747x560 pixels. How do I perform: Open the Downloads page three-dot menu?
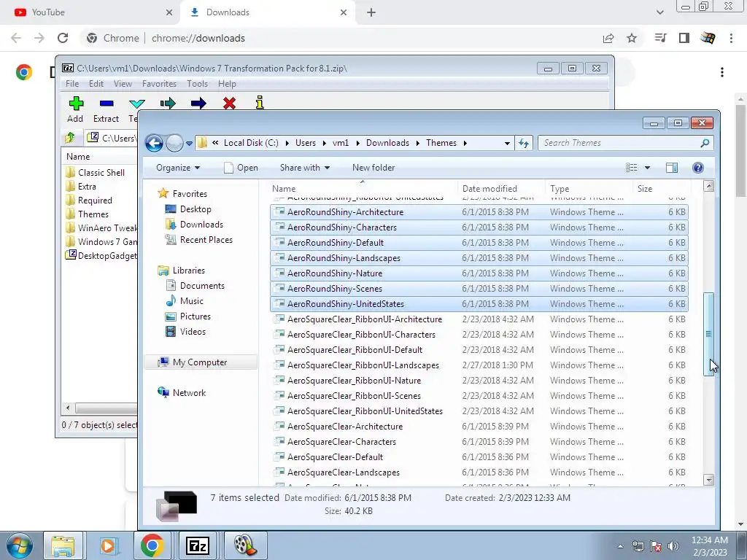pyautogui.click(x=722, y=72)
